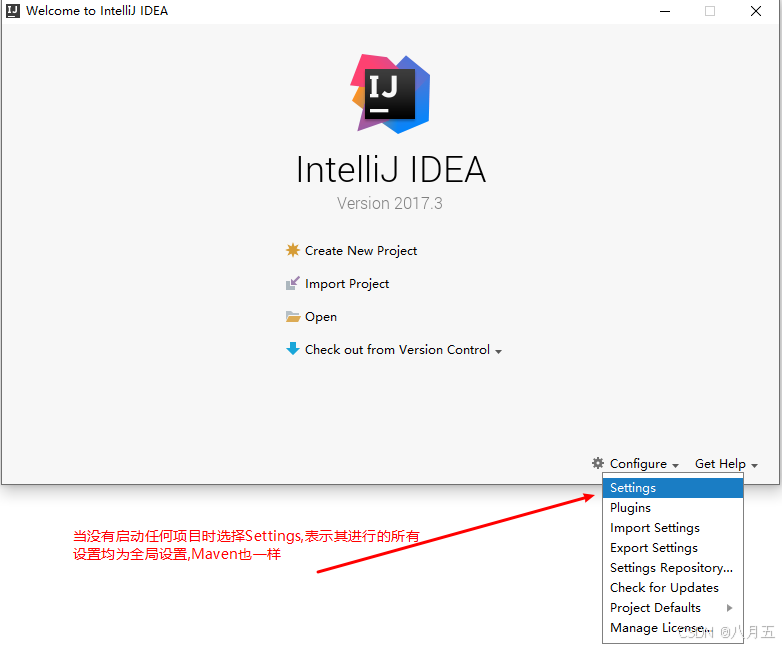
Task: Click the IJ icon in the title bar
Action: tap(12, 10)
